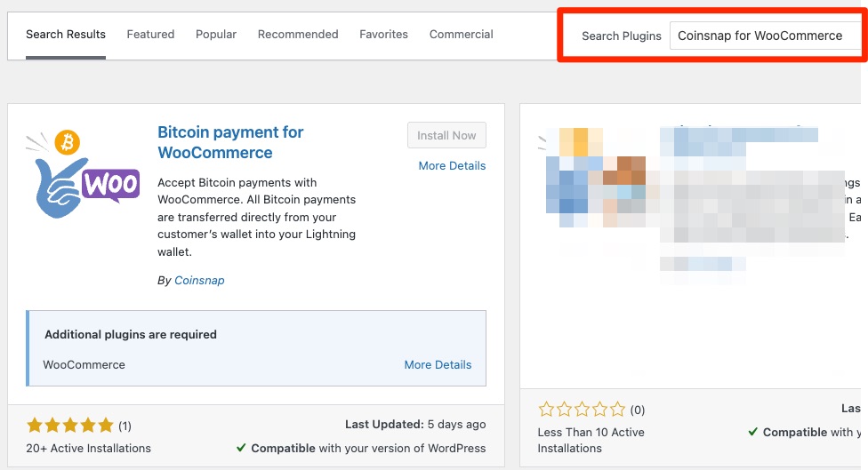Select the 'WooCommerce' required plugin name
868x470 pixels.
pyautogui.click(x=84, y=365)
